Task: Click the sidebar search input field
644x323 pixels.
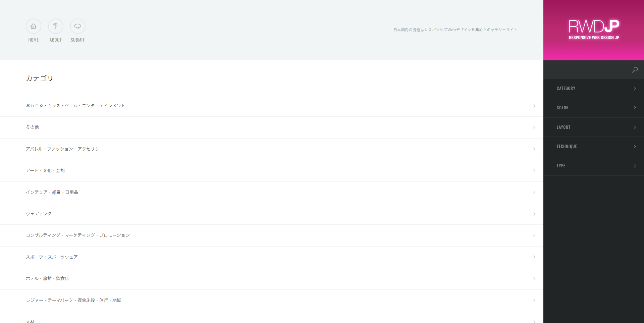Action: [587, 70]
